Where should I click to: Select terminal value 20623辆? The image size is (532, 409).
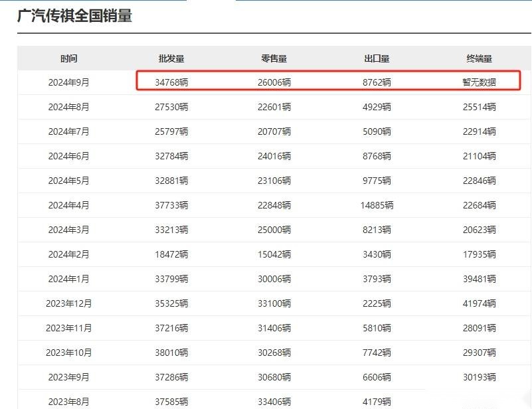[480, 230]
